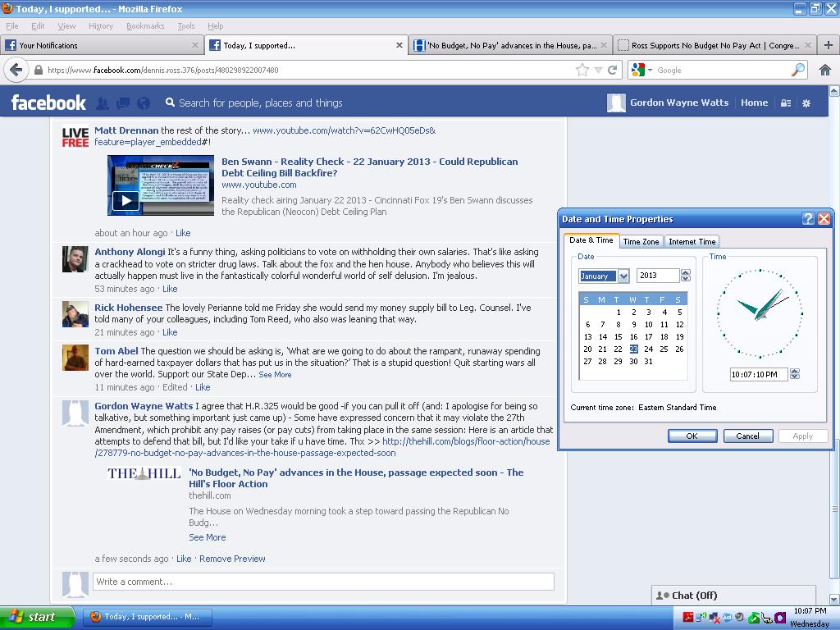840x630 pixels.
Task: Click in the Write a comment field
Action: (x=323, y=582)
